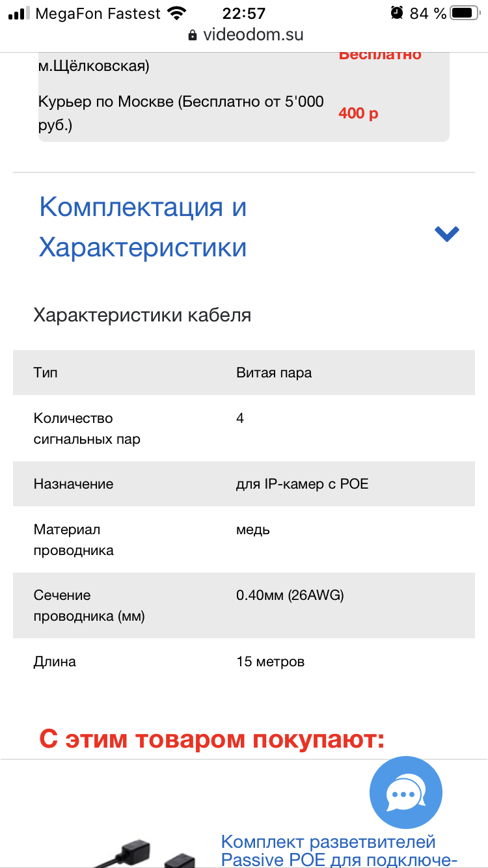
Task: Click the Витая пара type value
Action: coord(274,373)
